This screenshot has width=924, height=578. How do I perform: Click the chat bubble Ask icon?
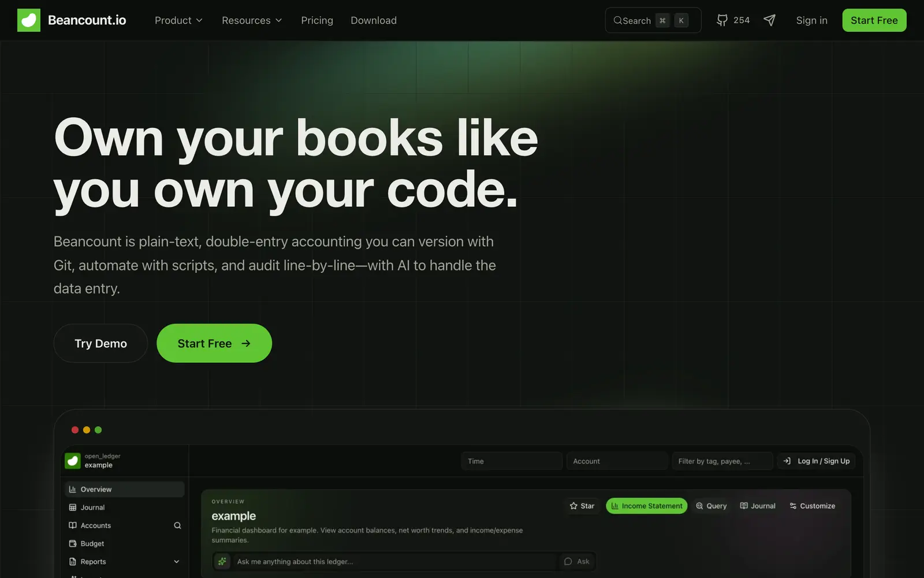568,561
